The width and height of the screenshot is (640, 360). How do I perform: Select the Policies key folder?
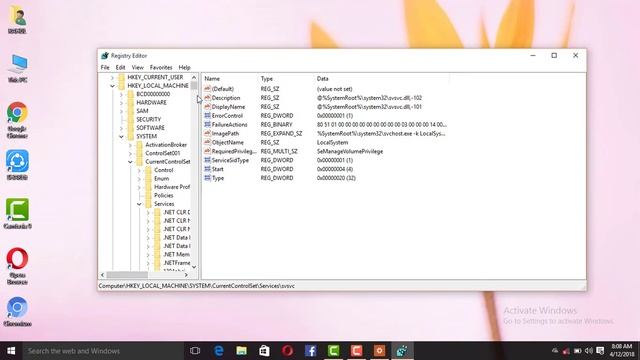click(164, 196)
